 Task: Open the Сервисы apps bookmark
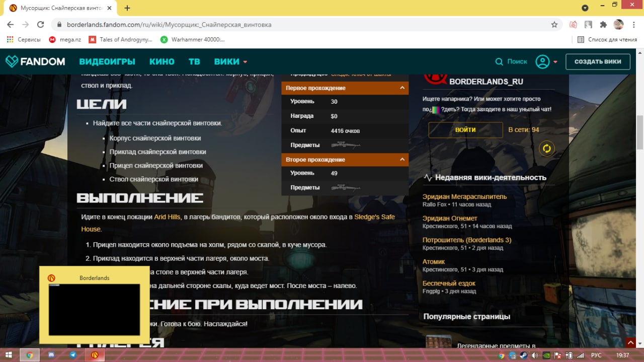(x=24, y=39)
